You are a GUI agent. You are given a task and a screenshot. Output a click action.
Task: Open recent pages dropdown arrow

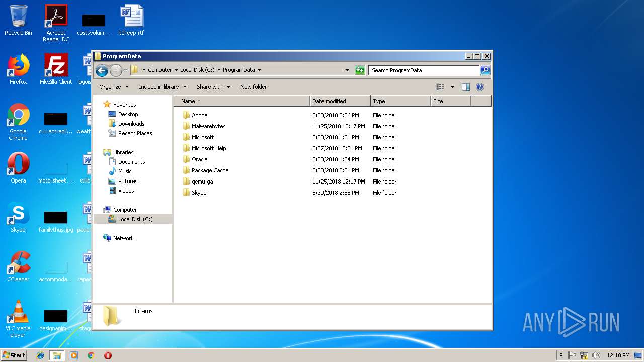point(125,70)
